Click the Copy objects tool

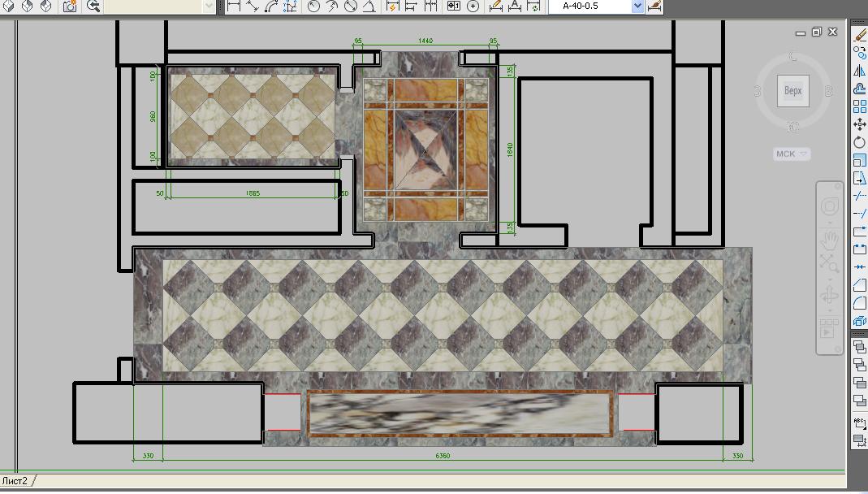tap(859, 53)
